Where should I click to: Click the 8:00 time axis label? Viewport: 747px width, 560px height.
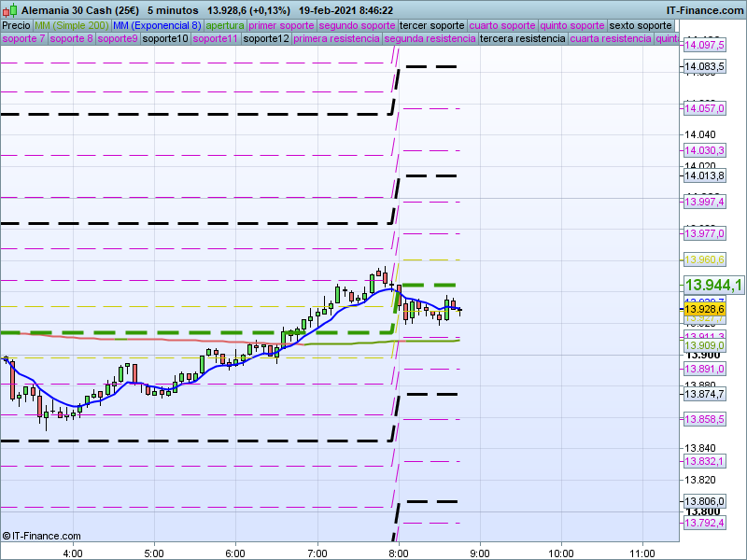[399, 553]
